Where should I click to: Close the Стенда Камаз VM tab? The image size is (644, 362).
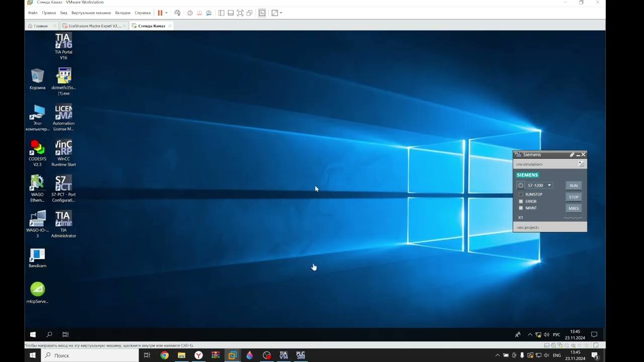click(170, 26)
